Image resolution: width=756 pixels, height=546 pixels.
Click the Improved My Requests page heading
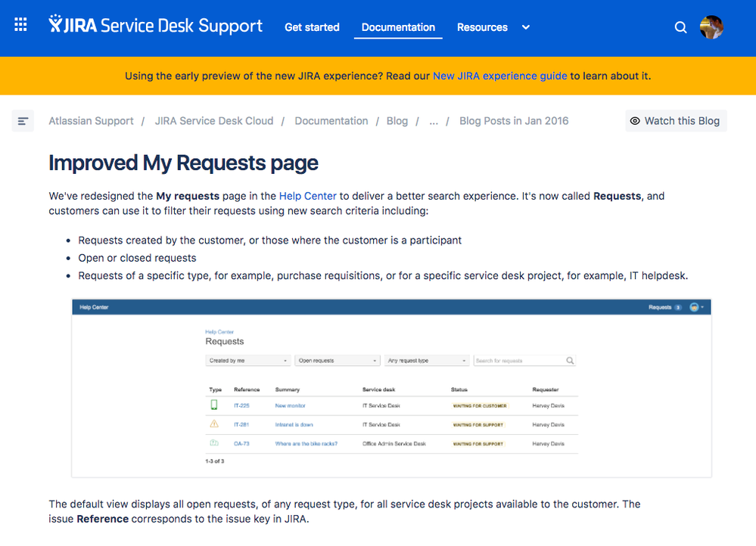183,163
